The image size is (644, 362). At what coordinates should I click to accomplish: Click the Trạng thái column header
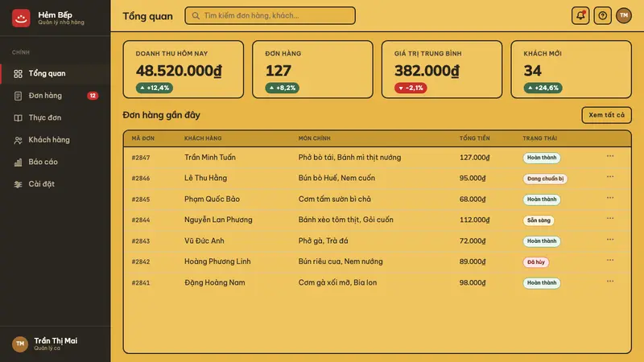[x=539, y=138]
